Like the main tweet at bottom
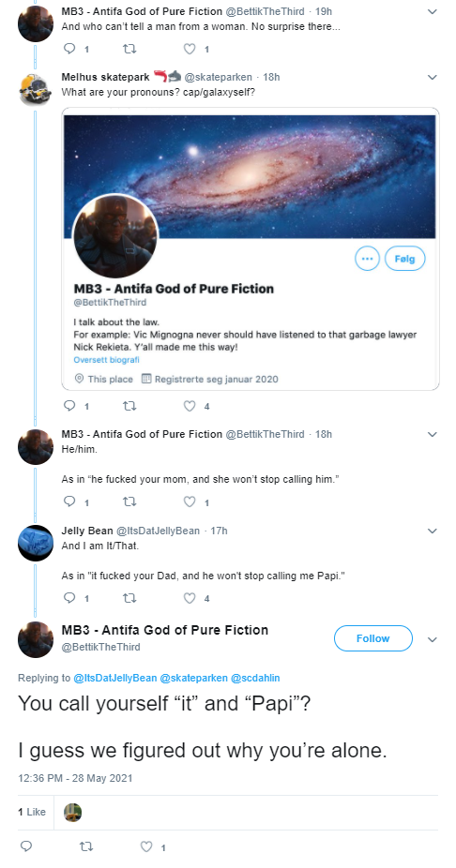The width and height of the screenshot is (456, 868). (x=146, y=846)
